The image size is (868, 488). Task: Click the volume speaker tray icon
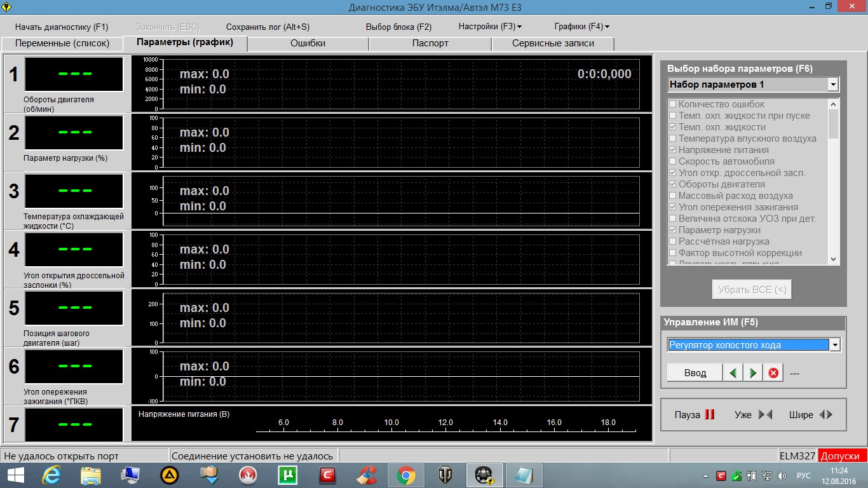pyautogui.click(x=782, y=475)
